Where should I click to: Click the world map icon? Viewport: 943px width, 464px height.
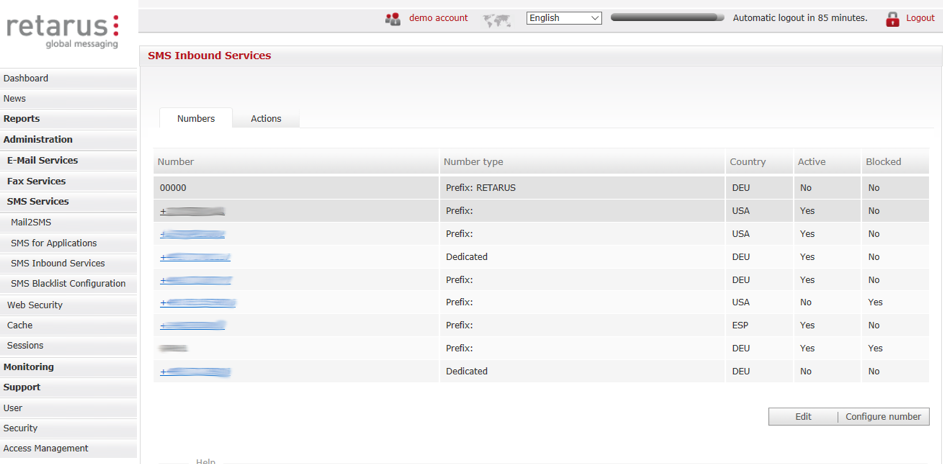click(x=497, y=19)
